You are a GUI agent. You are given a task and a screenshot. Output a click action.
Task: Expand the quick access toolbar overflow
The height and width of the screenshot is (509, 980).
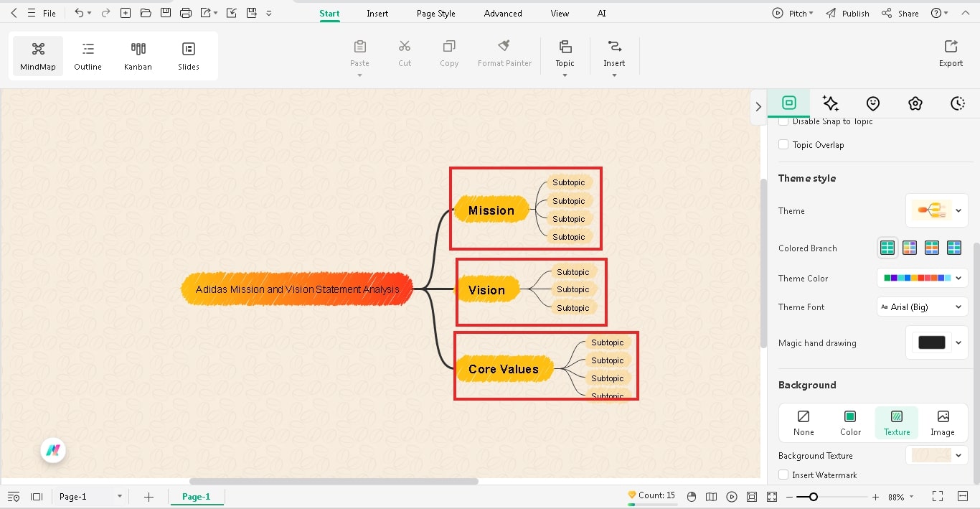(x=269, y=13)
